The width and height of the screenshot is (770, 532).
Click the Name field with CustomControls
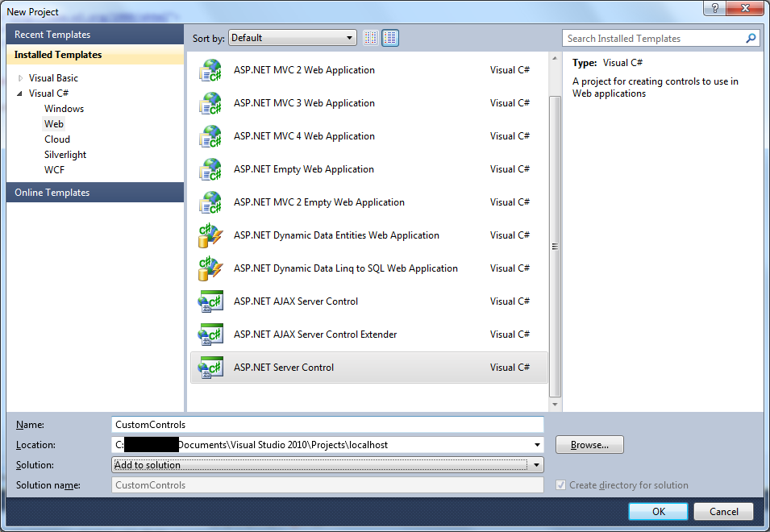[x=327, y=425]
